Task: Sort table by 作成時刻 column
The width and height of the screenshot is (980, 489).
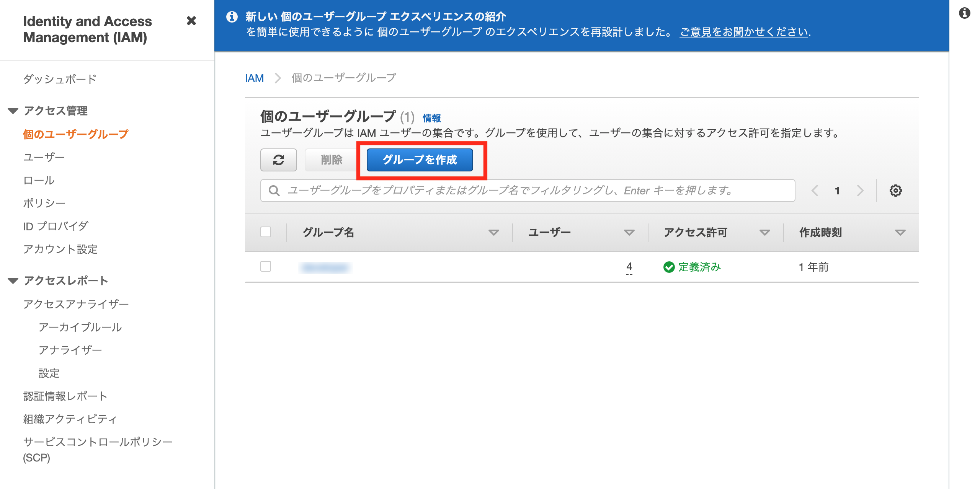Action: click(x=900, y=232)
